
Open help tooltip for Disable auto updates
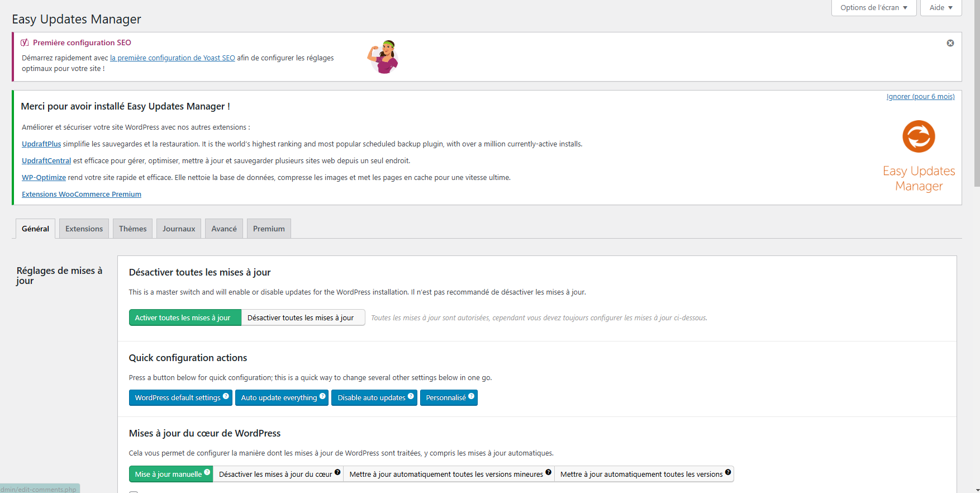coord(411,396)
